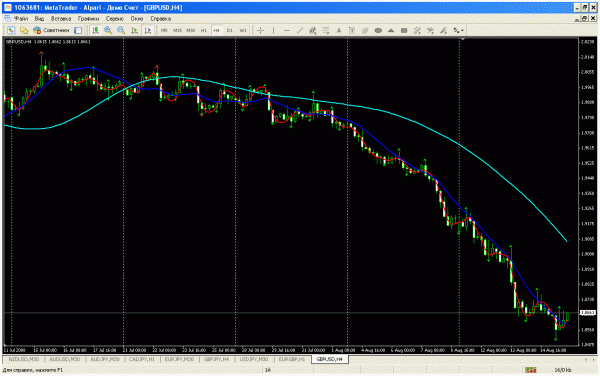Click the profiles folder icon
The width and height of the screenshot is (600, 376).
[24, 30]
